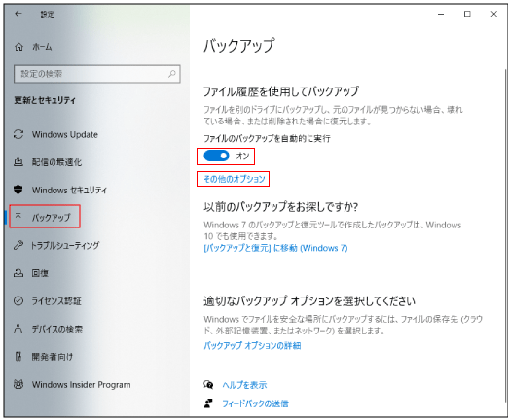The width and height of the screenshot is (508, 420).
Task: Click the Find my device icon
Action: [18, 329]
